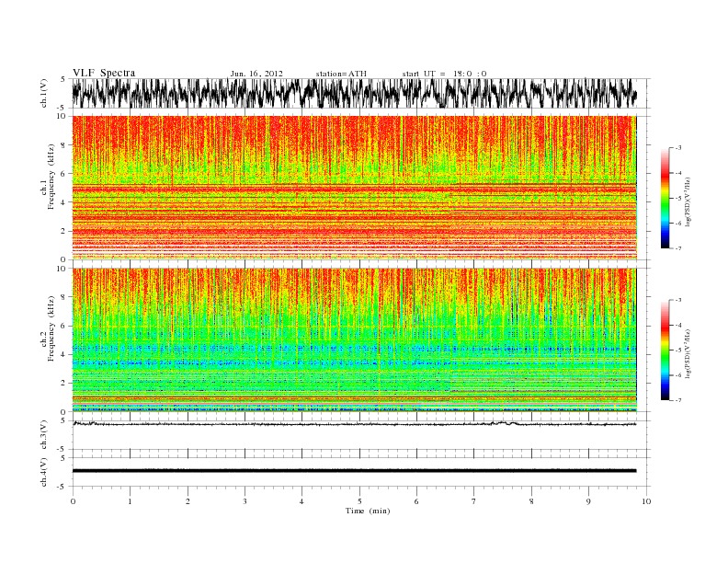Click the "station=ATH" header label
Viewport: 728px width, 563px height.
(x=341, y=74)
